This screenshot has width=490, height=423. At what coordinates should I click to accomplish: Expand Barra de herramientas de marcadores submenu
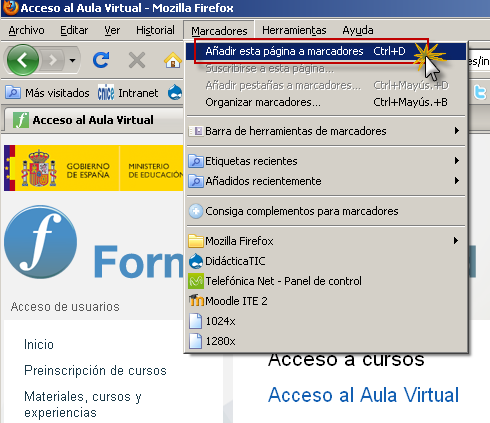[326, 131]
